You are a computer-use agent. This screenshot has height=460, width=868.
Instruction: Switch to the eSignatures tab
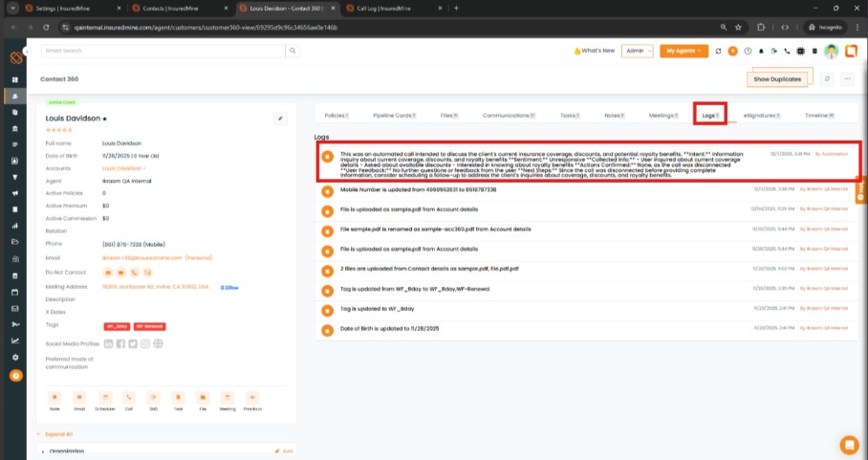click(x=761, y=115)
